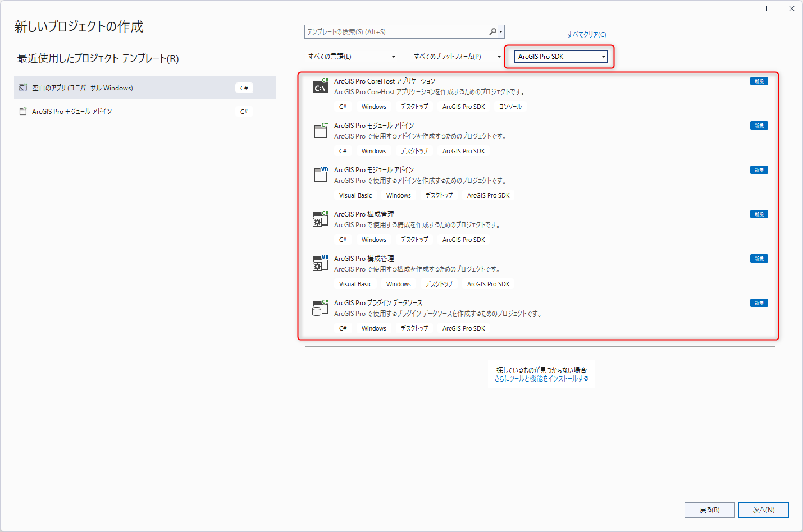Open the すべてのプラットフォーム filter dropdown

pyautogui.click(x=457, y=57)
